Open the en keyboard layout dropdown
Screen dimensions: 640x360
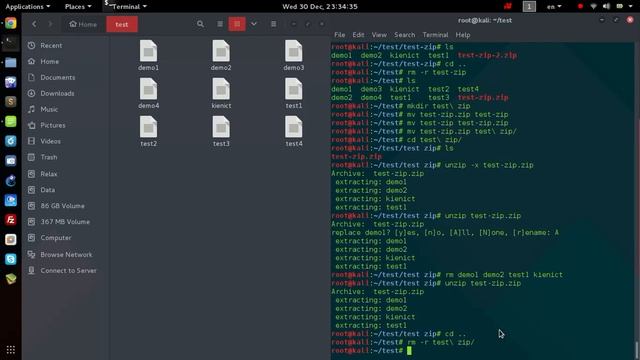pos(554,6)
